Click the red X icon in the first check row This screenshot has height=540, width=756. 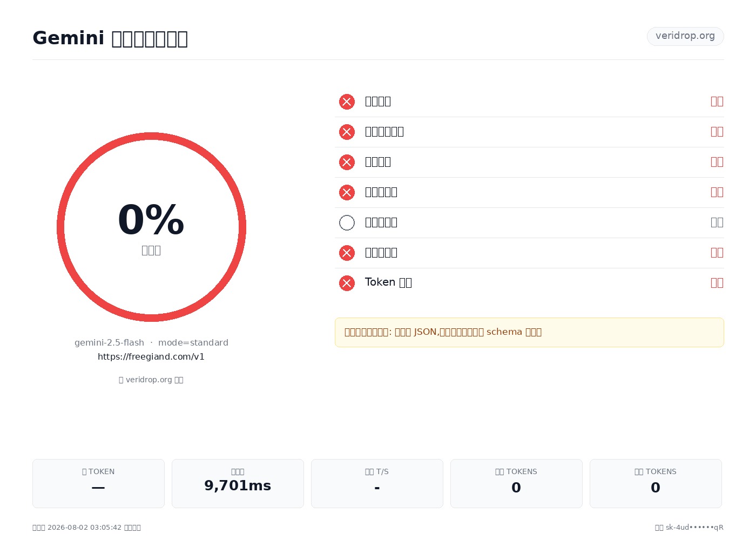[347, 102]
